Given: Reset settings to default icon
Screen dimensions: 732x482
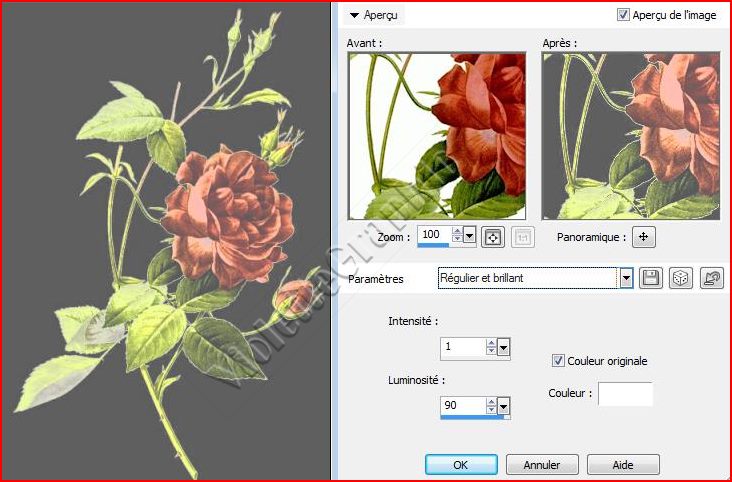Looking at the screenshot, I should [712, 278].
